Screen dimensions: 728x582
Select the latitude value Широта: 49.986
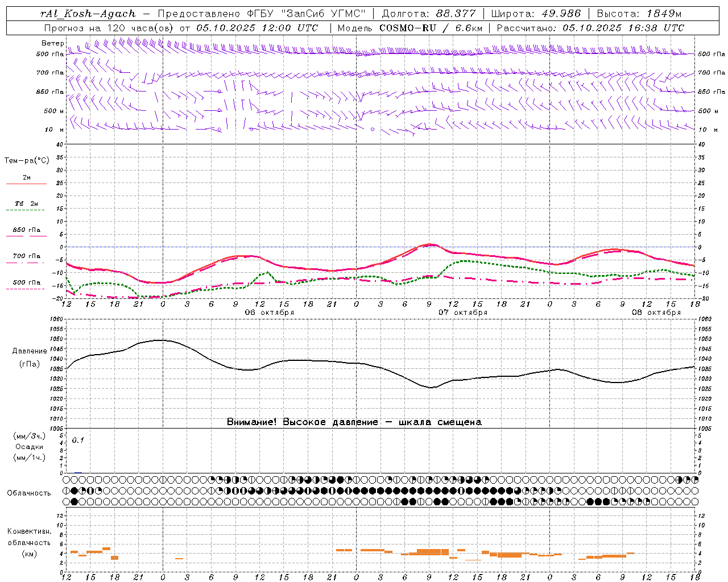(x=536, y=14)
